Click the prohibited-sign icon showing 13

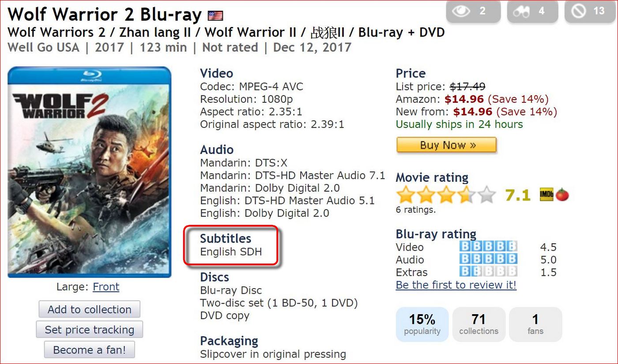579,11
